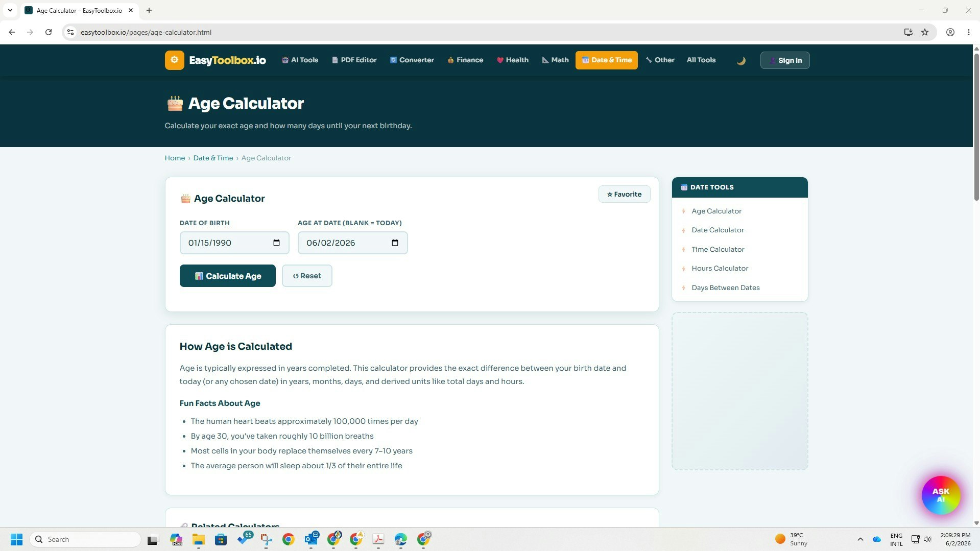Click Age at Date input field
Image resolution: width=980 pixels, height=551 pixels.
352,243
